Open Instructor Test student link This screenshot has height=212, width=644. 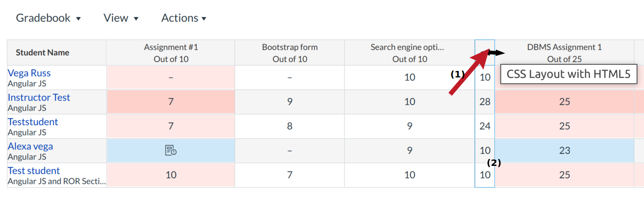tap(39, 97)
